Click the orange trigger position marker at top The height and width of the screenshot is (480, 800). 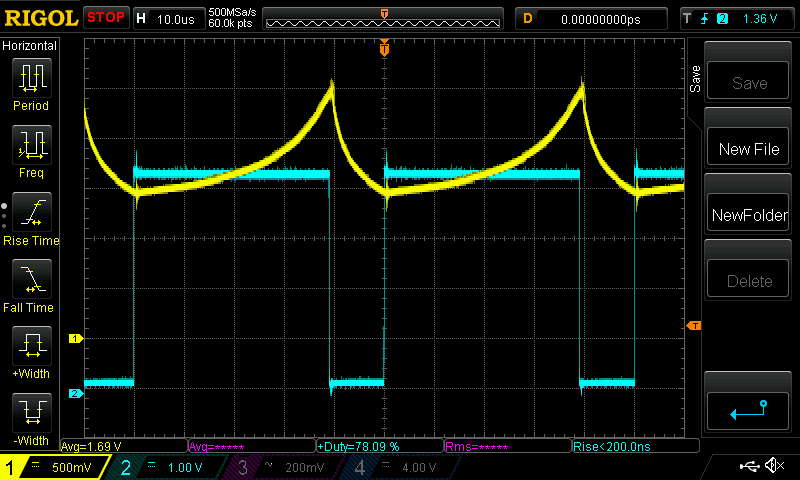(384, 48)
